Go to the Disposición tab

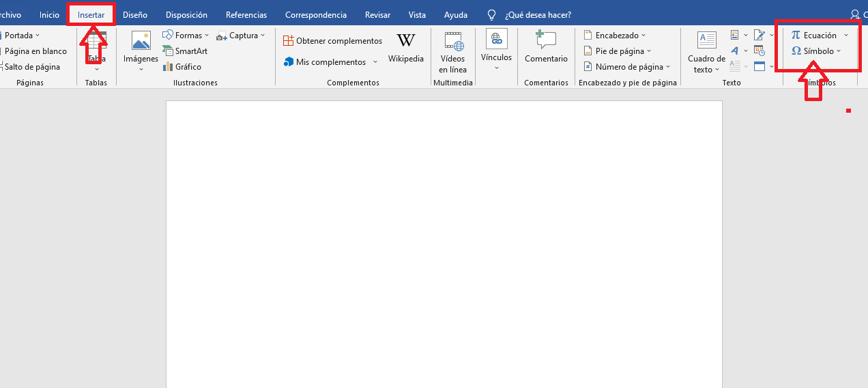[186, 14]
